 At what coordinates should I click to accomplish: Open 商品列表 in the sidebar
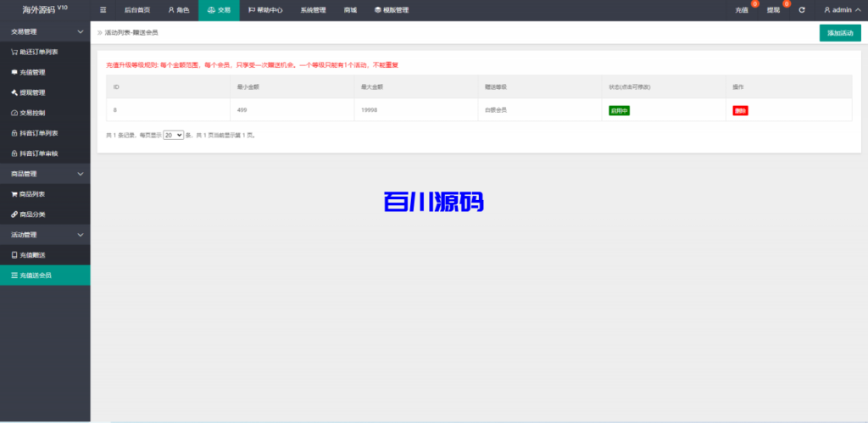click(x=45, y=194)
